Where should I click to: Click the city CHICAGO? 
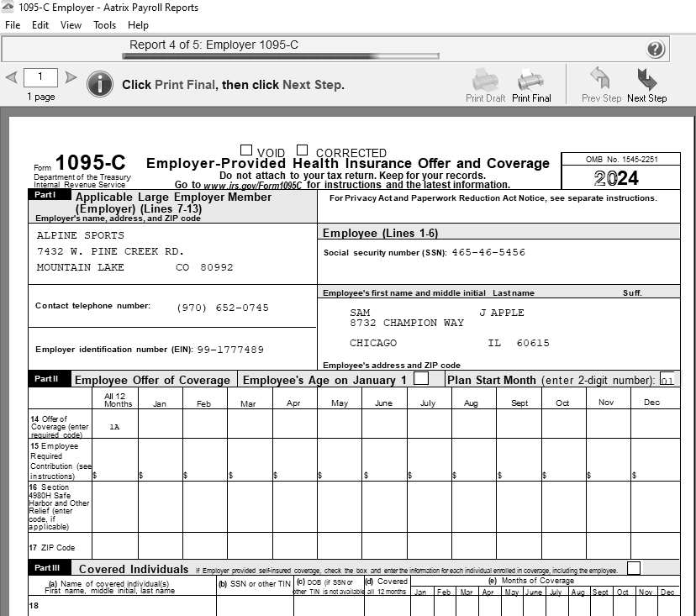373,343
